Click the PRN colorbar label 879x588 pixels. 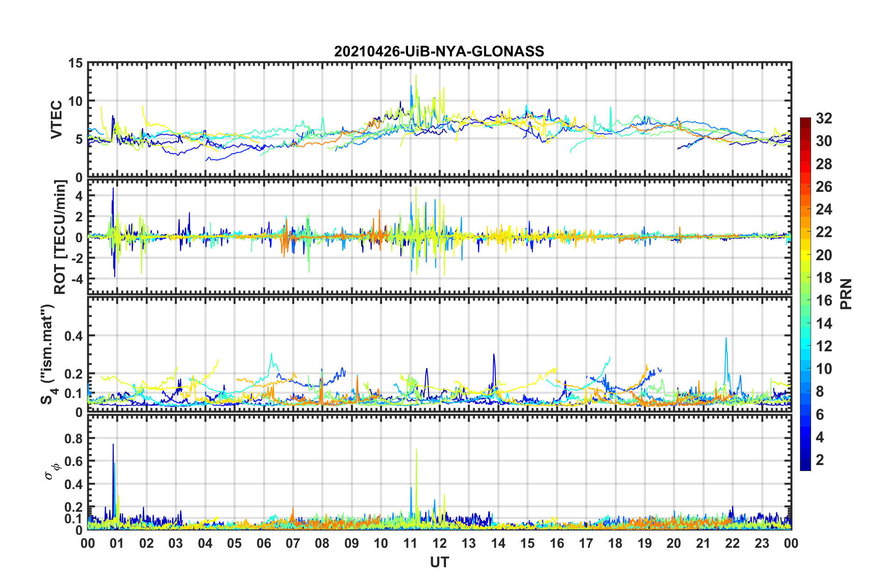(x=846, y=294)
